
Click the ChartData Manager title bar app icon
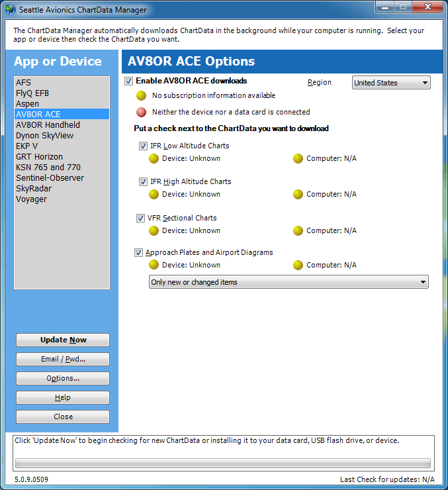click(11, 10)
